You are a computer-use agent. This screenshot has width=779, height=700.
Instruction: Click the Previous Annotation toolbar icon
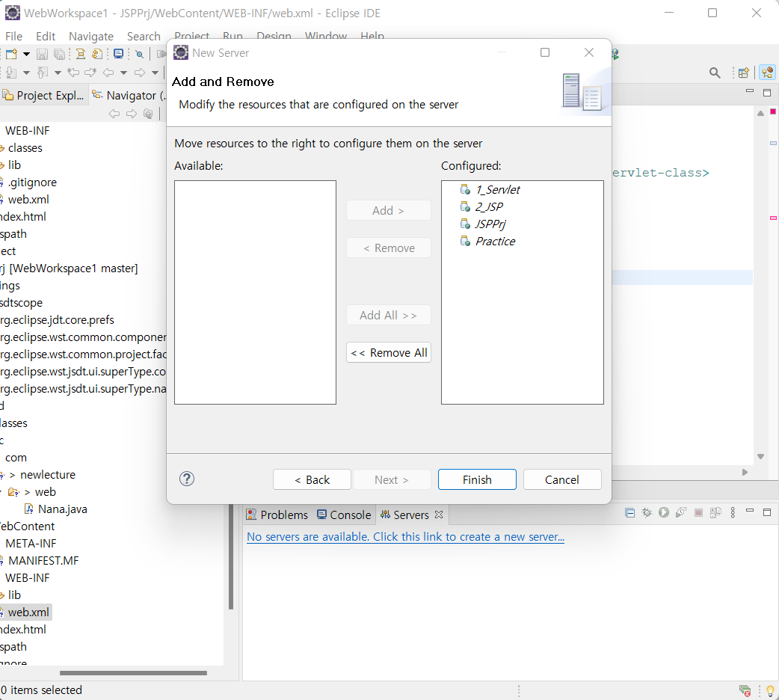pyautogui.click(x=43, y=73)
